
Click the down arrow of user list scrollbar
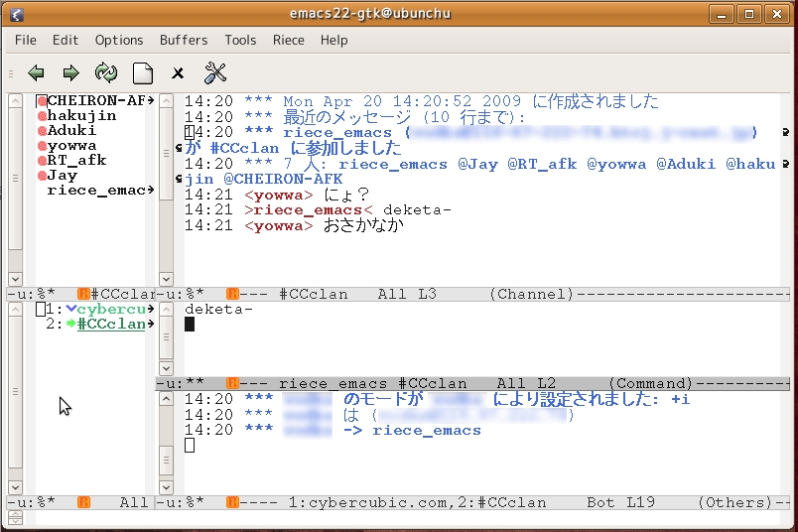[15, 279]
